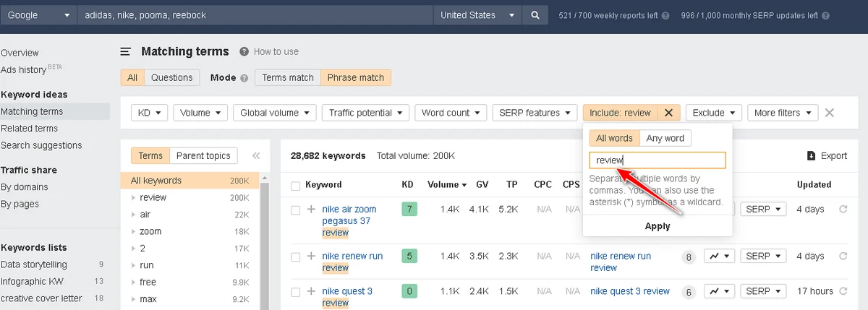Check the nike air zoom pegasus 37 review row
The height and width of the screenshot is (310, 868).
pyautogui.click(x=295, y=210)
